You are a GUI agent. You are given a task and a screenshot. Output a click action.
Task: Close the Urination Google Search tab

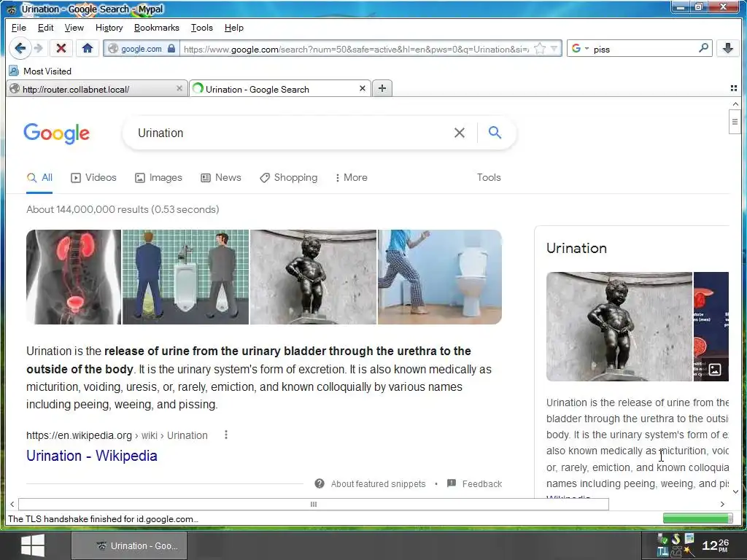[x=362, y=88]
